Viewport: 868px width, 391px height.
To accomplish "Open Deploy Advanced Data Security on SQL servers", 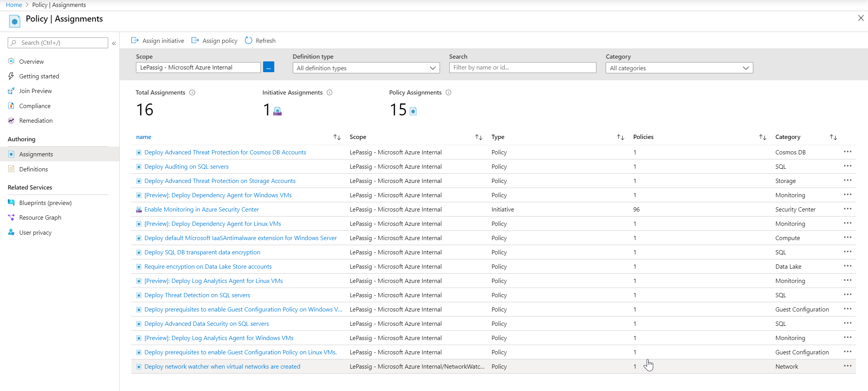I will [x=207, y=323].
